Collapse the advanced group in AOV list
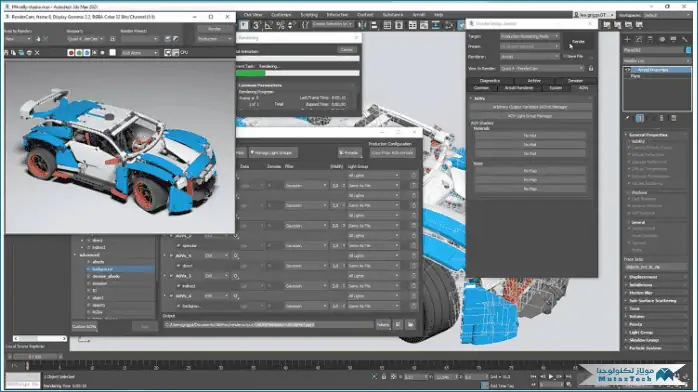The image size is (698, 392). tap(75, 255)
